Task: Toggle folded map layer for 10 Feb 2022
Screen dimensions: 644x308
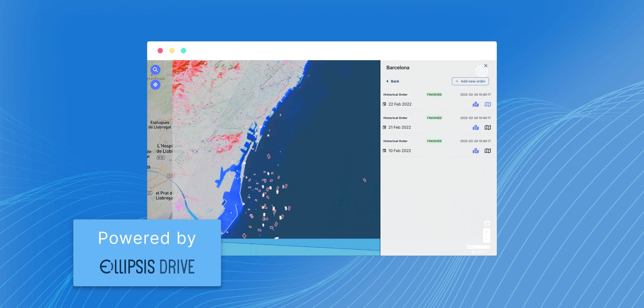Action: click(x=488, y=151)
